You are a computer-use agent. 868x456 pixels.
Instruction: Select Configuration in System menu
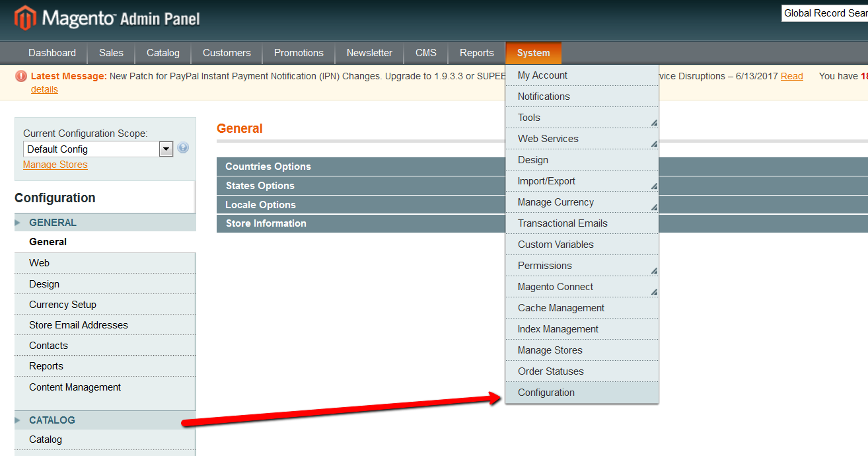(582, 393)
